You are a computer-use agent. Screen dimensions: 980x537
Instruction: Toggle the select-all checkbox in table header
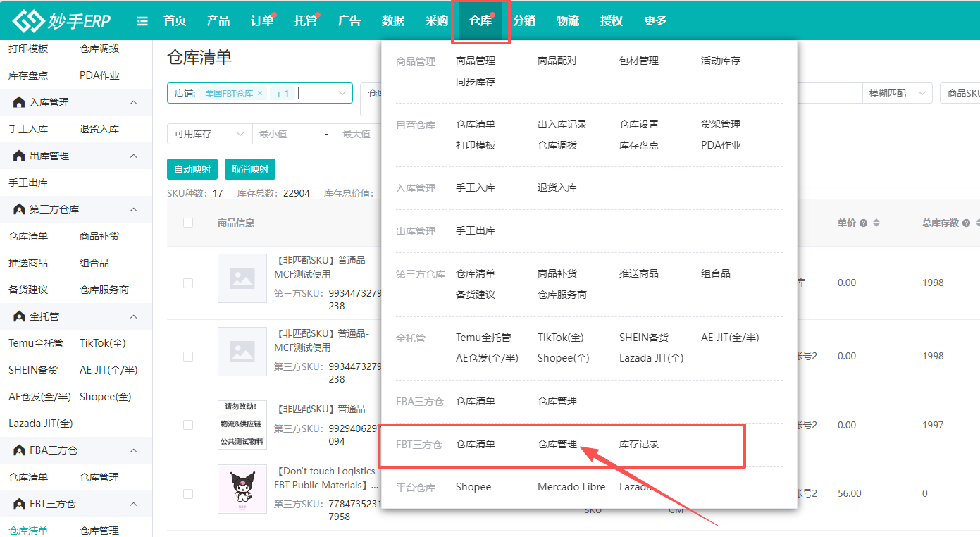click(188, 223)
